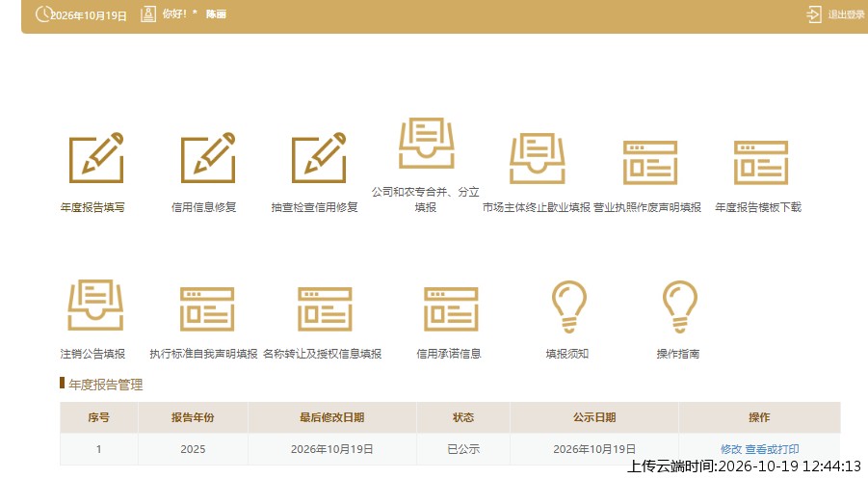This screenshot has height=479, width=868.
Task: Click the user name 陈丽 in header
Action: pyautogui.click(x=216, y=14)
